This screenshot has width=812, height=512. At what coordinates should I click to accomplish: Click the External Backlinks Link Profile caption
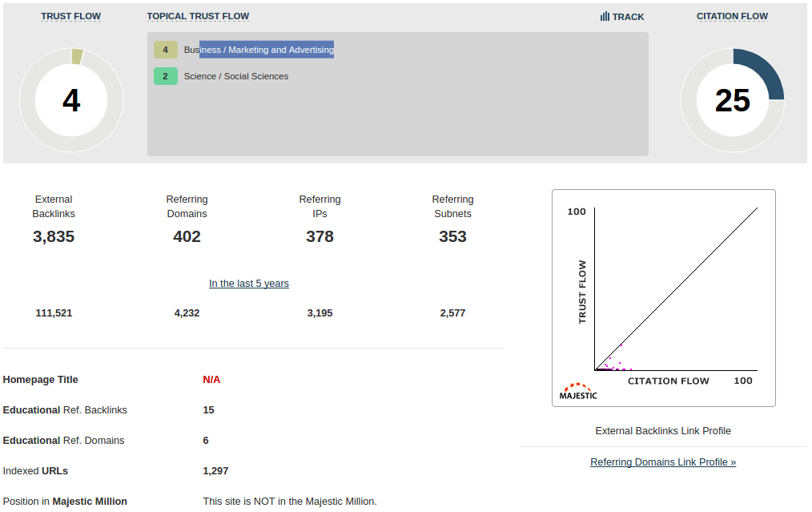(x=663, y=431)
